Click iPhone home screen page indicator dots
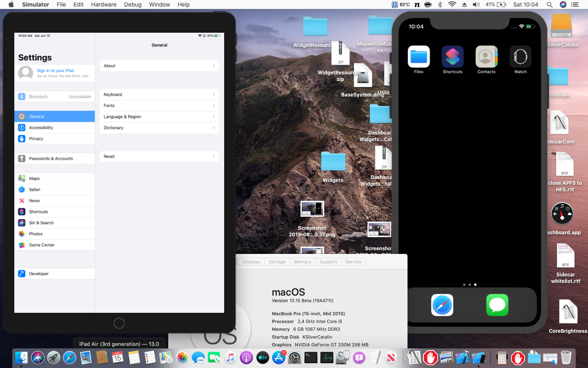The width and height of the screenshot is (588, 368). (470, 285)
